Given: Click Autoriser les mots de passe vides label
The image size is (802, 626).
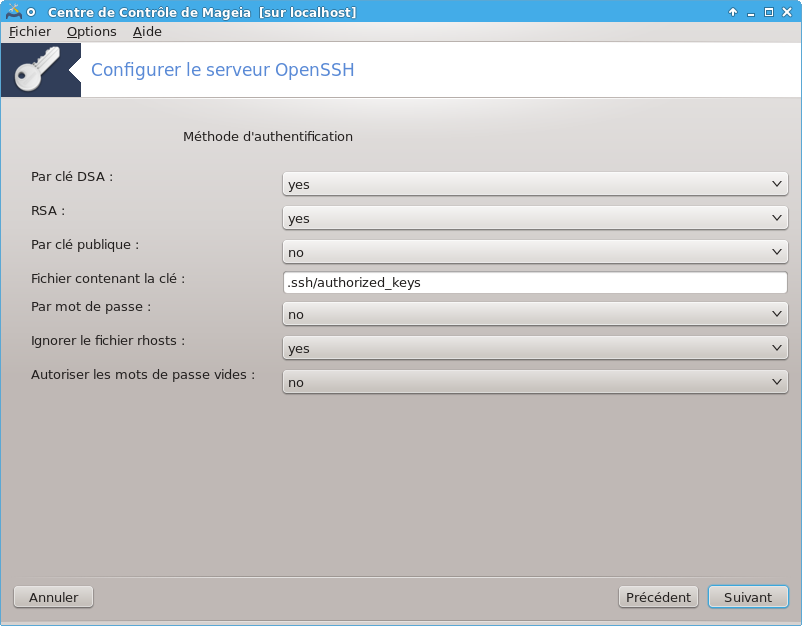Looking at the screenshot, I should (x=143, y=375).
